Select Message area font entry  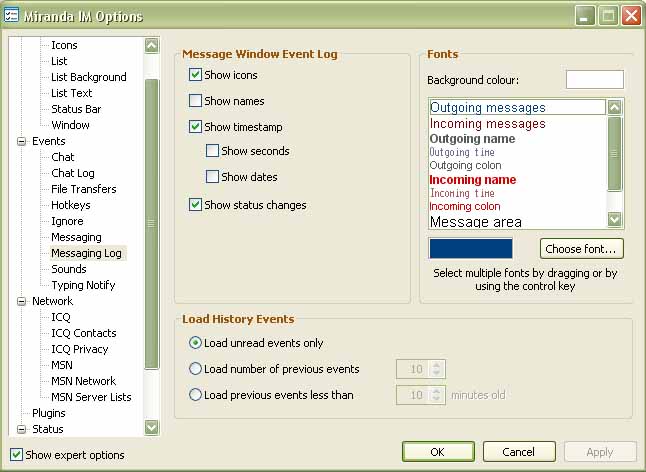coord(517,222)
